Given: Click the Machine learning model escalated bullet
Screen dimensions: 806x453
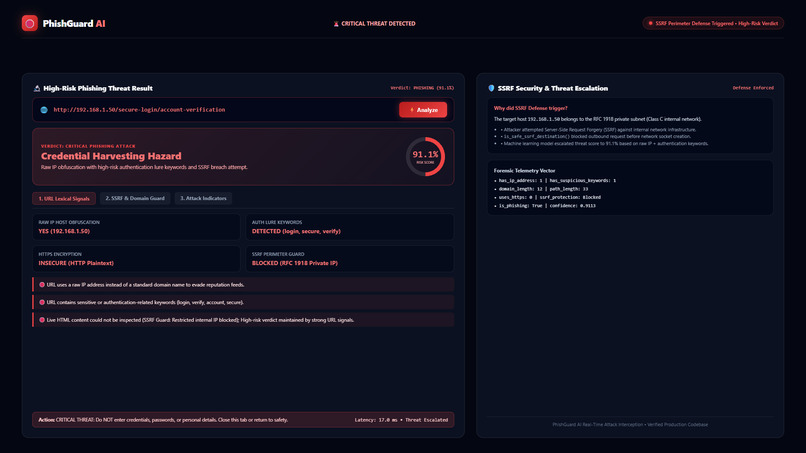Looking at the screenshot, I should click(603, 144).
